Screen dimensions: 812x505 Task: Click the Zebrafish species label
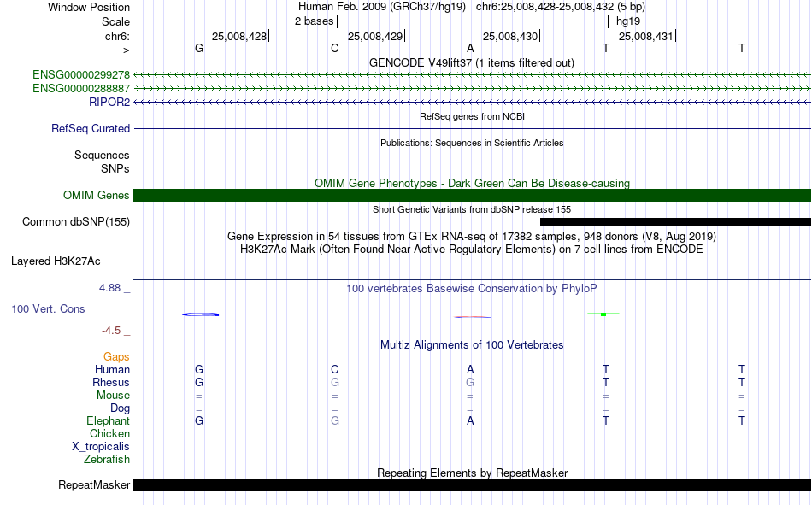(107, 460)
